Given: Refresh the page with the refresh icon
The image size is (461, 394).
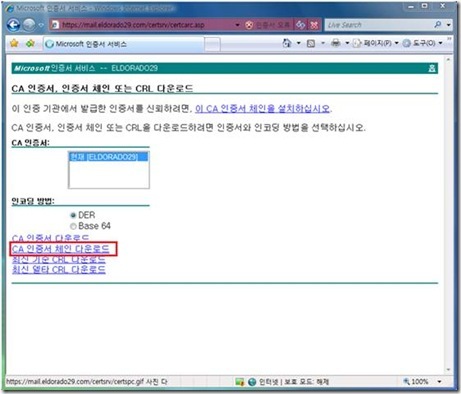Looking at the screenshot, I should tap(300, 25).
